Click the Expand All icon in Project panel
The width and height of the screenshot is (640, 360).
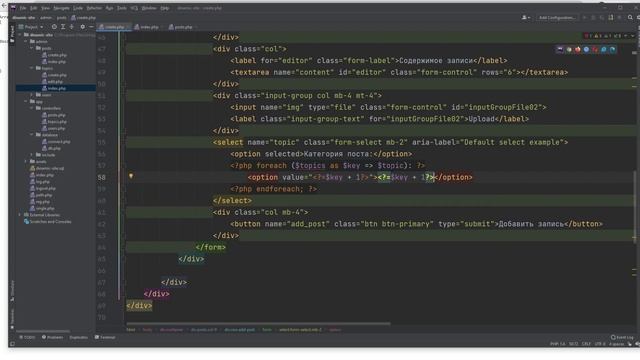point(63,27)
